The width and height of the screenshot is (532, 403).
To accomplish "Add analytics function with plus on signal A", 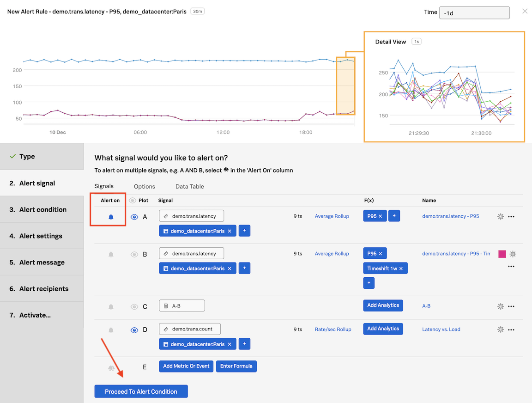I will pyautogui.click(x=394, y=216).
